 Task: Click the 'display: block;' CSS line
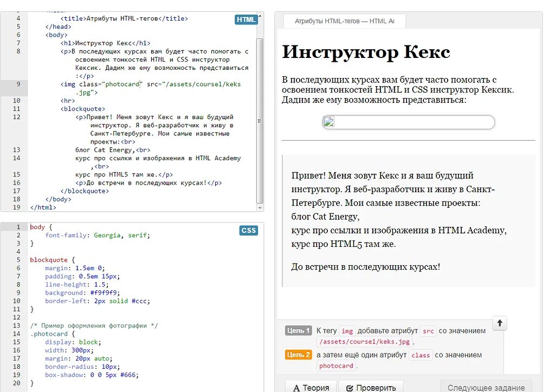click(73, 342)
